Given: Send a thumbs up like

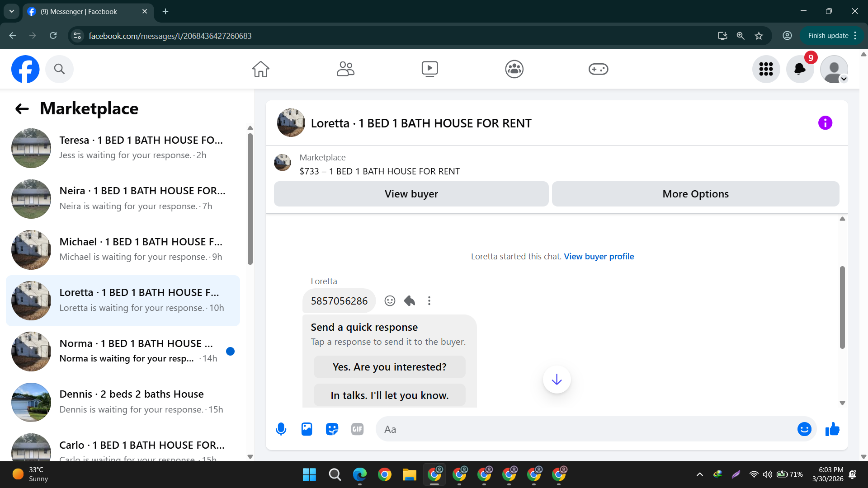Looking at the screenshot, I should [x=832, y=429].
